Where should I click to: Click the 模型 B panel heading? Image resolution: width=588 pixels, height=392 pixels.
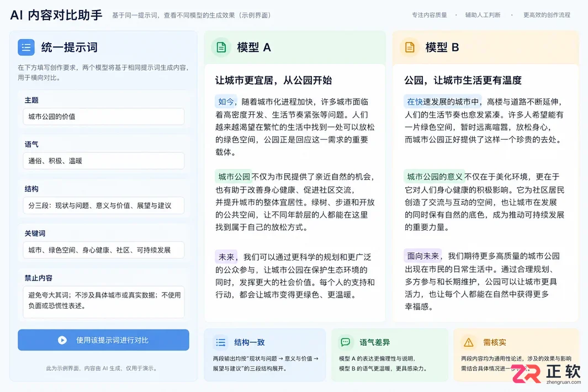point(442,47)
